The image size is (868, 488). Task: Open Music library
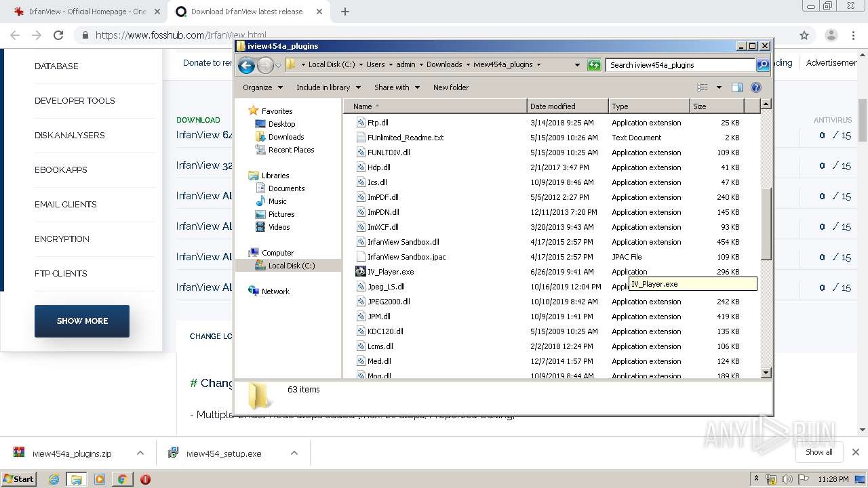pos(277,201)
